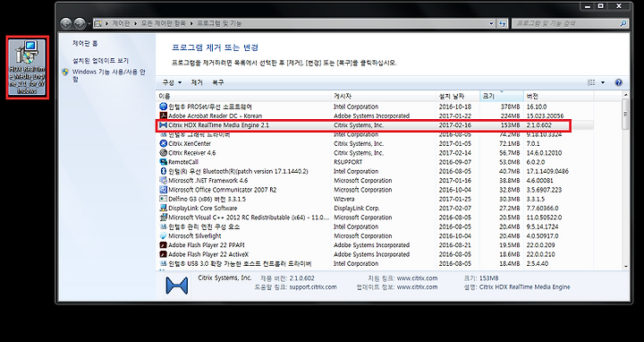This screenshot has width=644, height=342.
Task: Click version 7.7.60366.0 cell
Action: [x=542, y=208]
